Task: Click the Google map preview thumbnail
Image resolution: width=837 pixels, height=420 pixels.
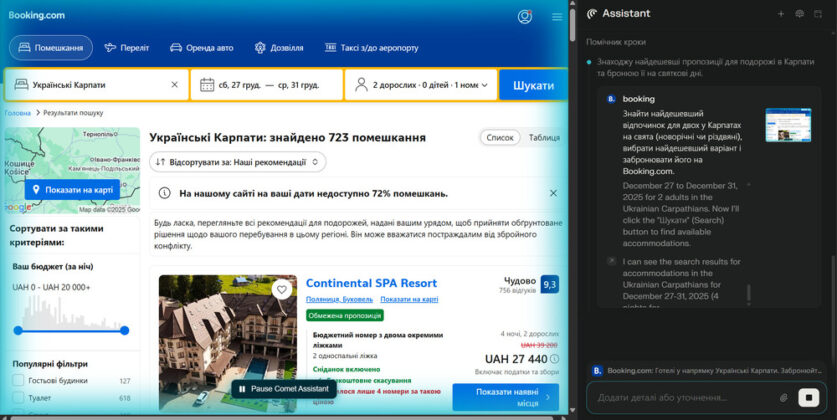Action: click(72, 170)
